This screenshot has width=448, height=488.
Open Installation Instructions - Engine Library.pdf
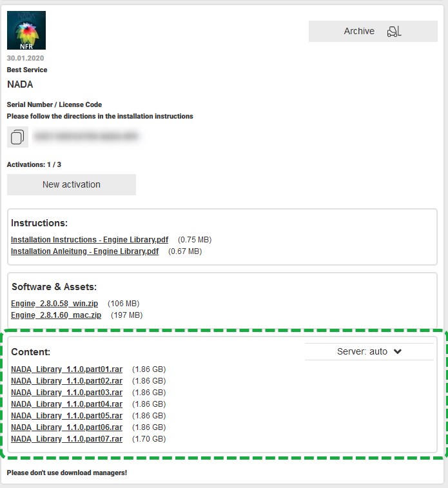pyautogui.click(x=89, y=240)
